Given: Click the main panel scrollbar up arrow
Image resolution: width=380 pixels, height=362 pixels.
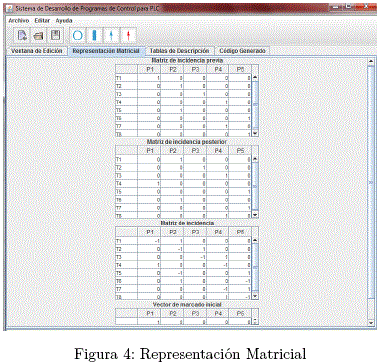Looking at the screenshot, I should point(371,62).
